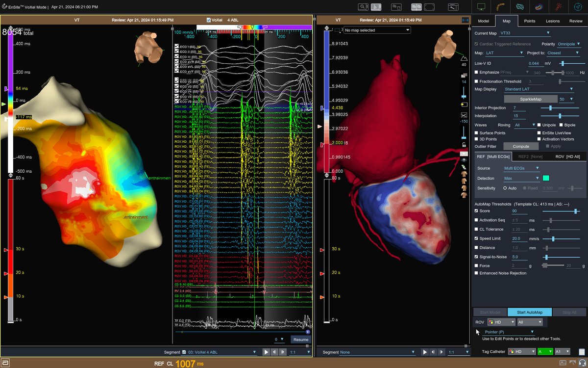Screen dimensions: 588x368
Task: Select the dual map split-view icon
Action: 416,7
